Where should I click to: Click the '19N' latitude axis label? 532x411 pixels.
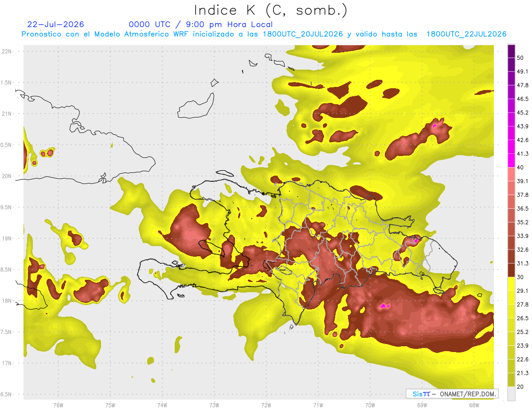point(8,238)
